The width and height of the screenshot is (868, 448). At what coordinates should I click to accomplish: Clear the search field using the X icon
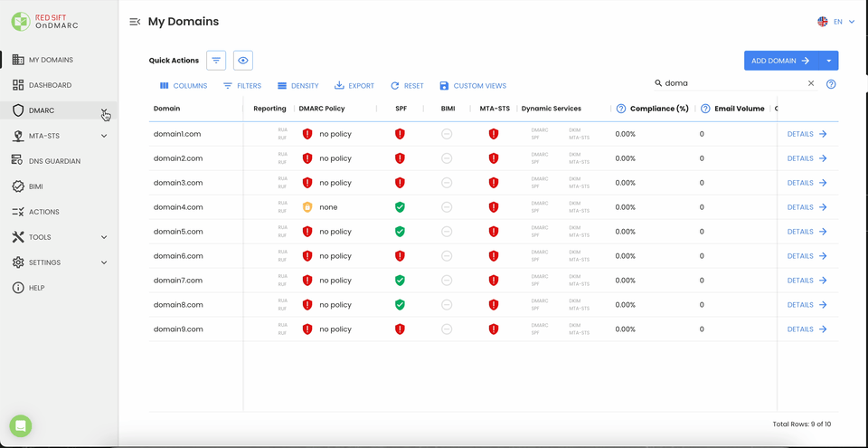point(811,83)
